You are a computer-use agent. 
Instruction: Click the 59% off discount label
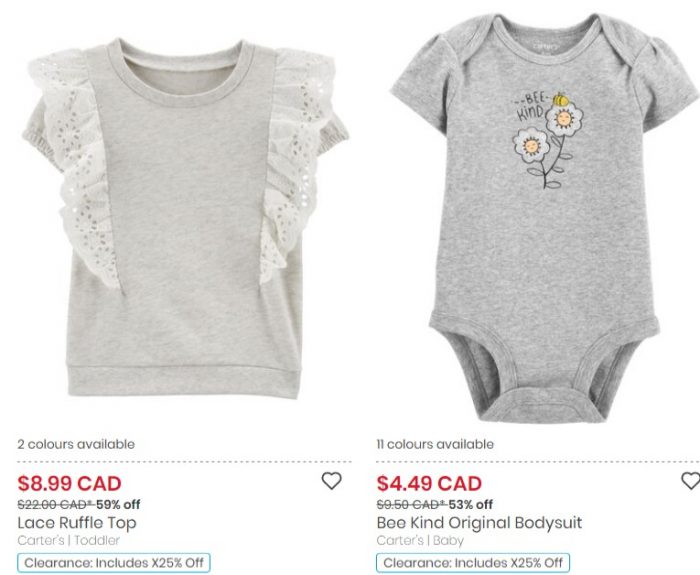pyautogui.click(x=118, y=505)
